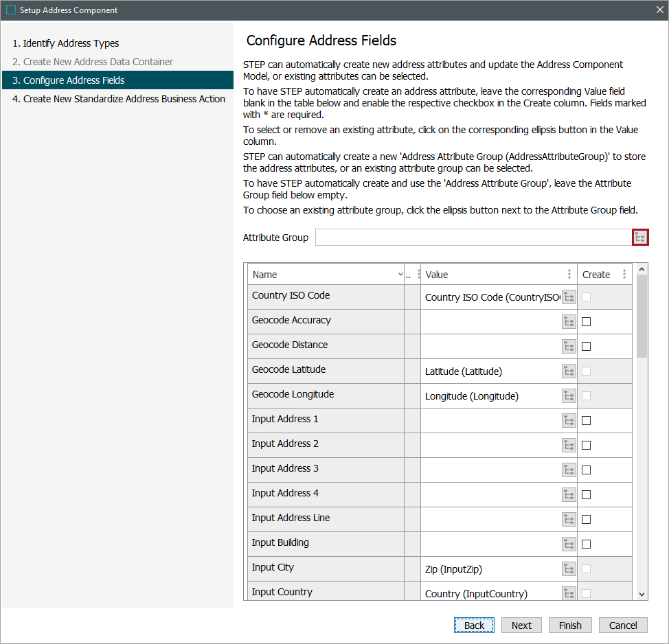Viewport: 669px width, 644px height.
Task: Select Create New Standardize Address Business Action step
Action: click(119, 99)
